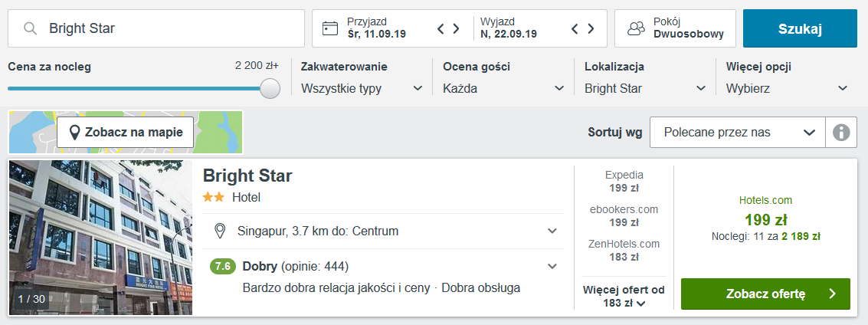
Task: Click the room guests icon
Action: (636, 29)
